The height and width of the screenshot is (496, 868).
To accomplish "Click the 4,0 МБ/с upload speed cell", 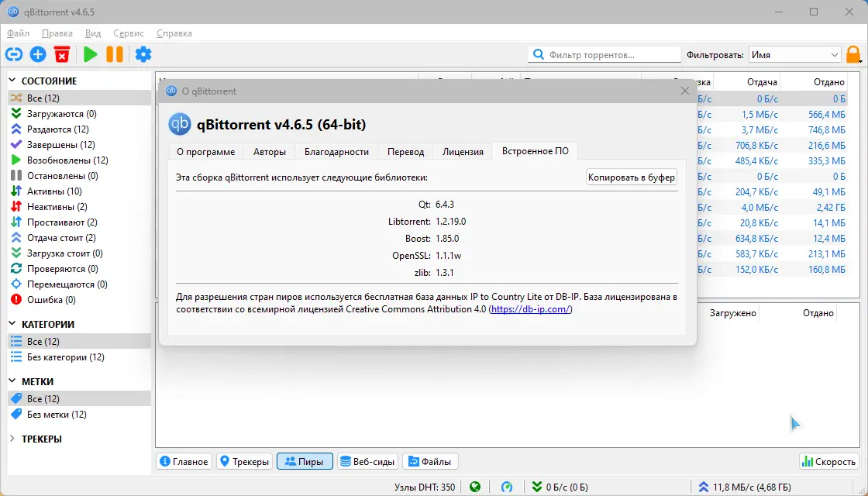I will click(x=759, y=208).
